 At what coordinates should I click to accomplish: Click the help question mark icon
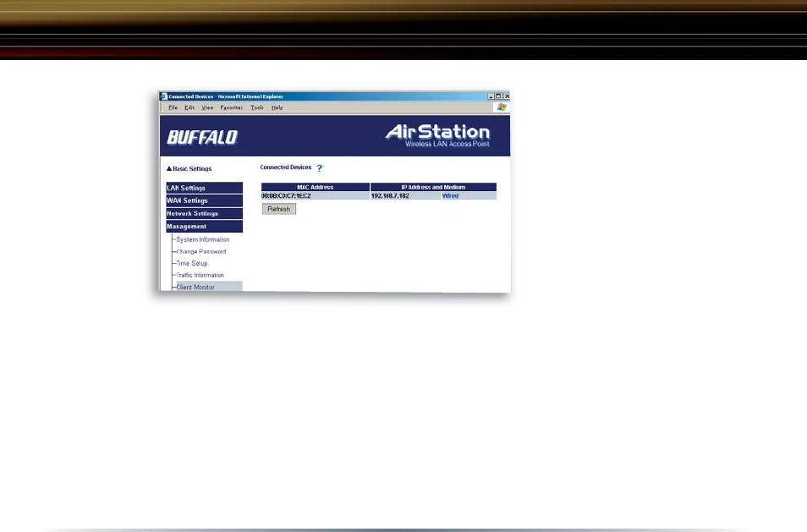point(319,167)
